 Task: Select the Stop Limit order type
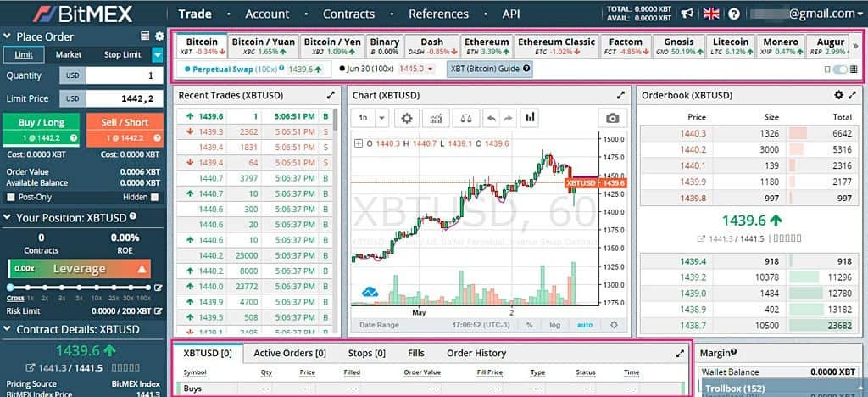click(x=122, y=54)
